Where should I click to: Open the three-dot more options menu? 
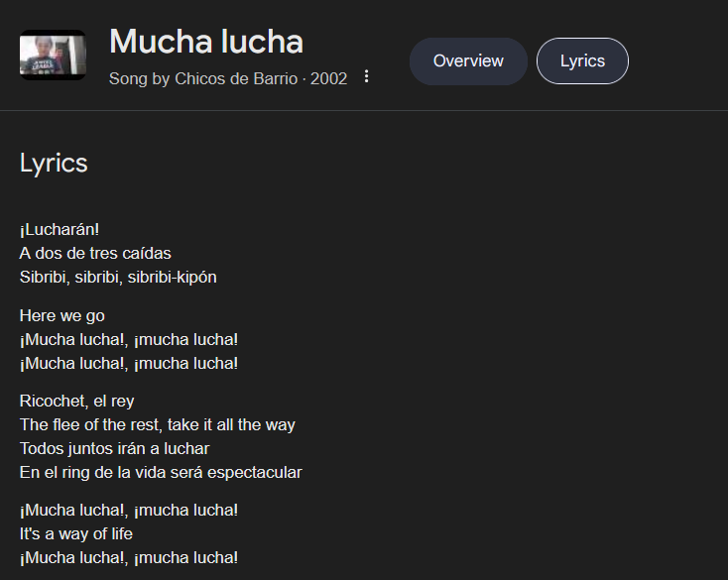tap(366, 76)
